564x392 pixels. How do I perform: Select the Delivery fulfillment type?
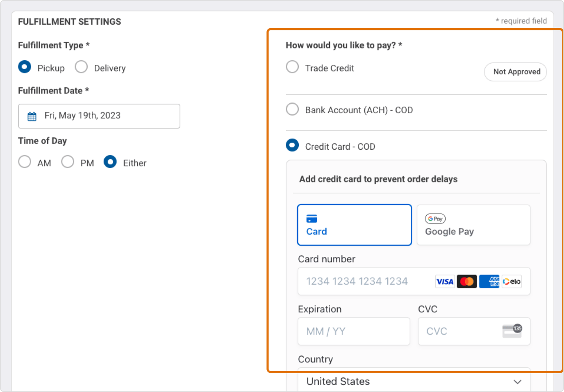(81, 66)
